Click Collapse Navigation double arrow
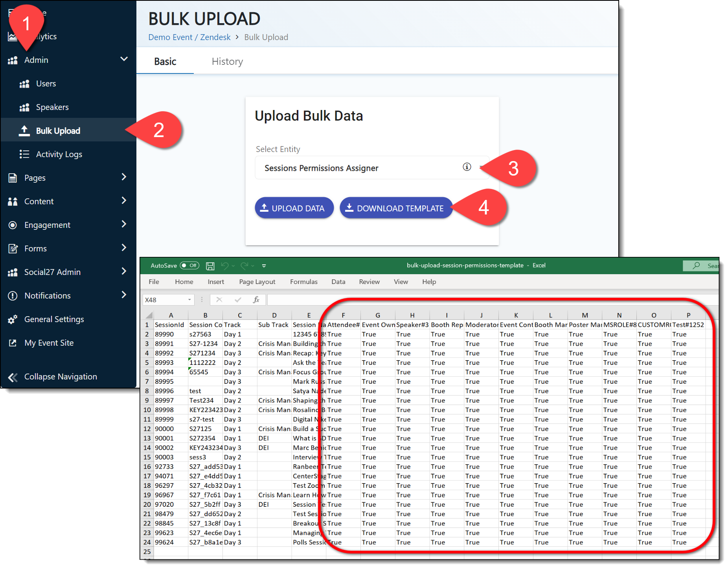This screenshot has height=568, width=728. click(x=13, y=377)
